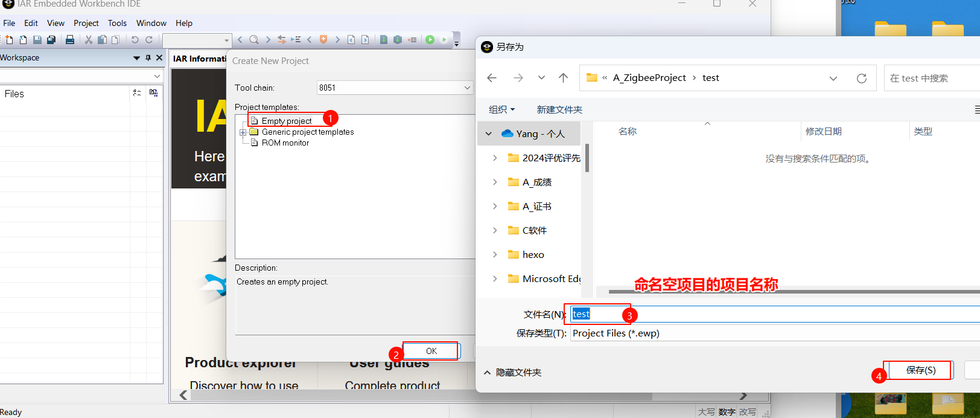Open the workspace configuration combo box
Screen dimensions: 980x418
coord(81,76)
